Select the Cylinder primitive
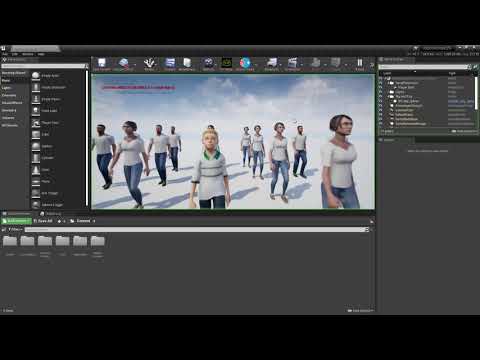Image resolution: width=480 pixels, height=360 pixels. 58,158
